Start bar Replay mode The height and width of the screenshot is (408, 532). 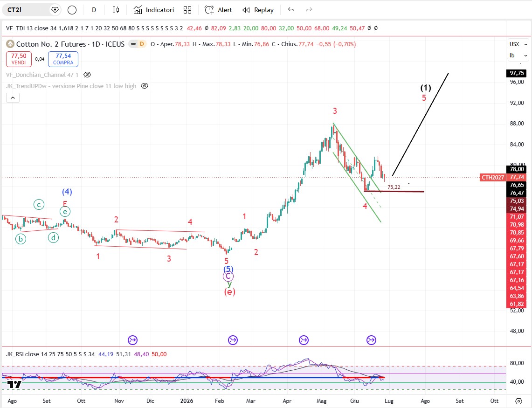258,10
